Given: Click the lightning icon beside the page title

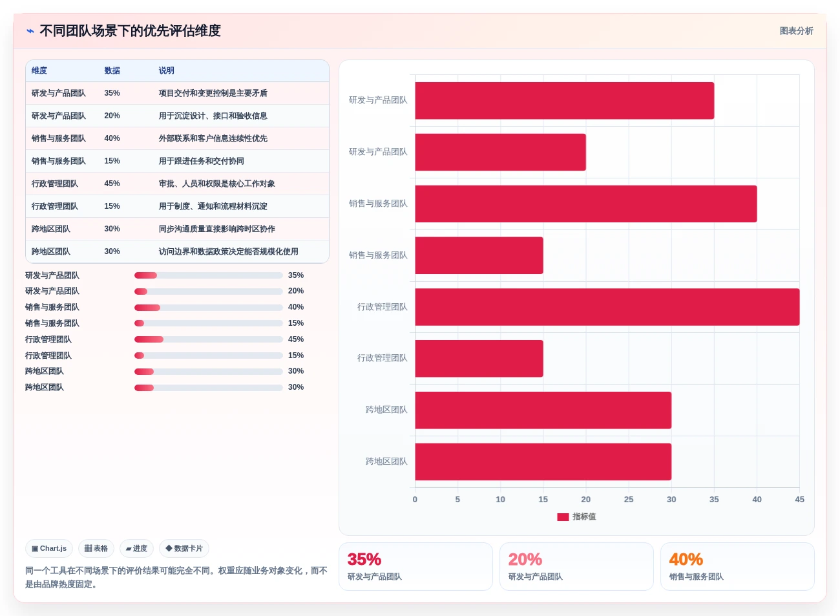Looking at the screenshot, I should tap(30, 31).
